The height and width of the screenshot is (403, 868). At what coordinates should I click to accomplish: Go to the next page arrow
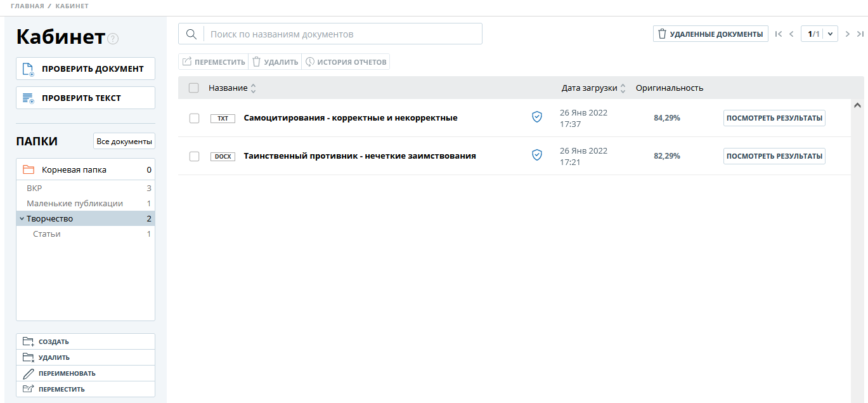pyautogui.click(x=848, y=34)
